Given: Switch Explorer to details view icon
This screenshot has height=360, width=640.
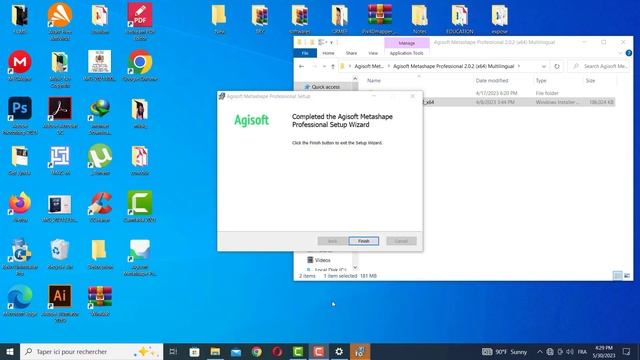Looking at the screenshot, I should (618, 276).
